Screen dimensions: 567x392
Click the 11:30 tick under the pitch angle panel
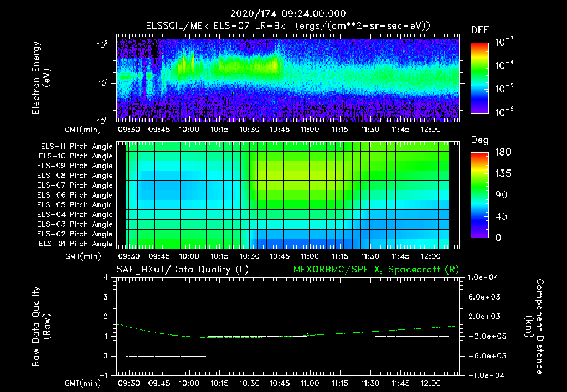370,256
